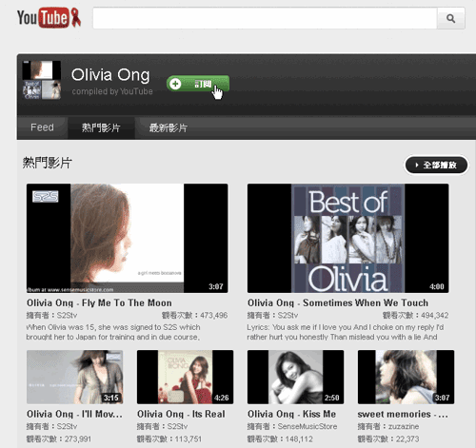Switch to the 熱門影片 tab
476x448 pixels.
tap(101, 127)
